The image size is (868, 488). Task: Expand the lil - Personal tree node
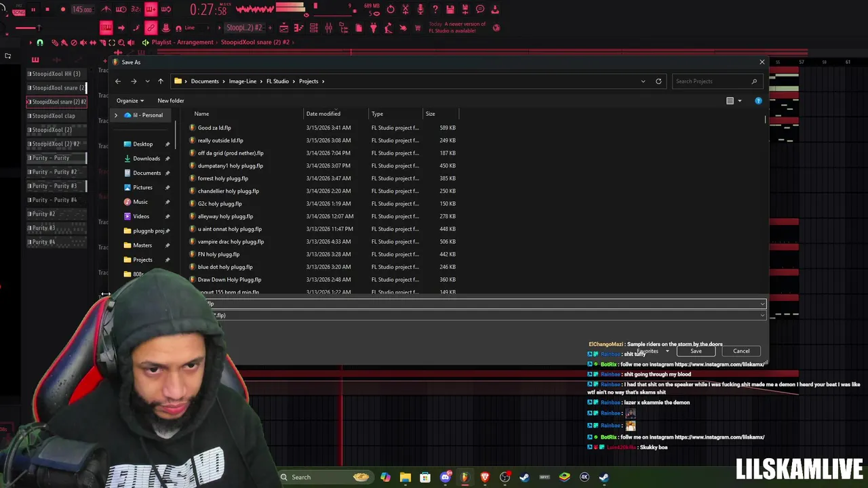(x=116, y=115)
